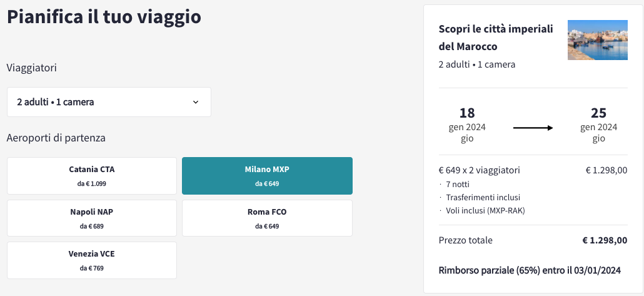The width and height of the screenshot is (644, 296).
Task: Select Milano MXP departure airport
Action: click(267, 176)
